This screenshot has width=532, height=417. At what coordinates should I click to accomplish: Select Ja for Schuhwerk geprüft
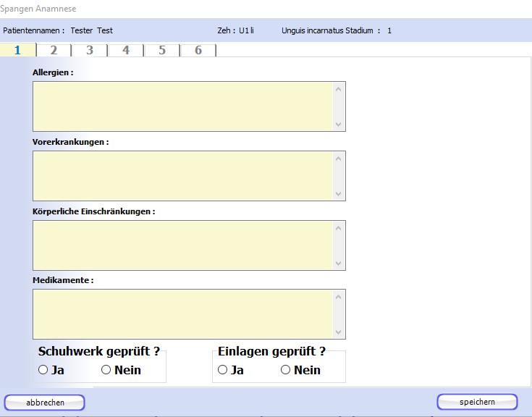tap(43, 370)
